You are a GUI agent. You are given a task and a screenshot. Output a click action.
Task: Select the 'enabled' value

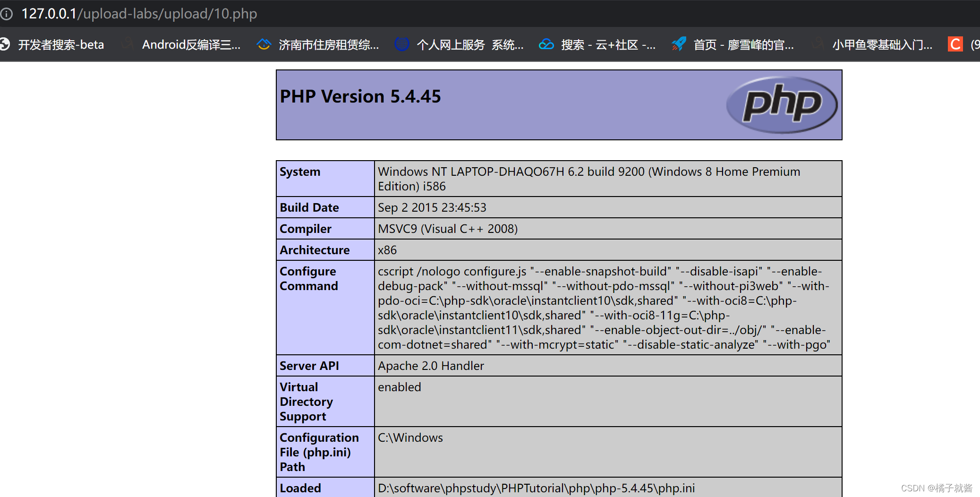point(399,387)
